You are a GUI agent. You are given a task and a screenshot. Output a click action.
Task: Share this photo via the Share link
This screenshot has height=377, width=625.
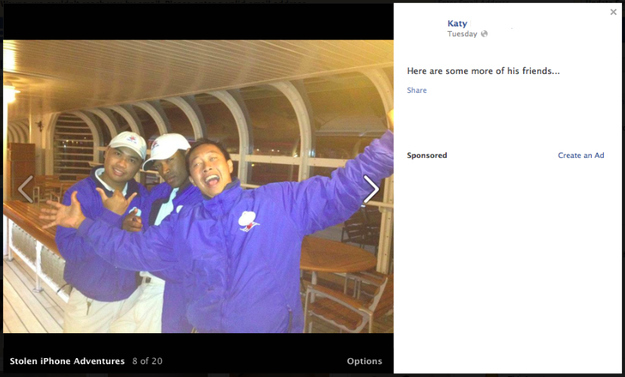point(417,90)
